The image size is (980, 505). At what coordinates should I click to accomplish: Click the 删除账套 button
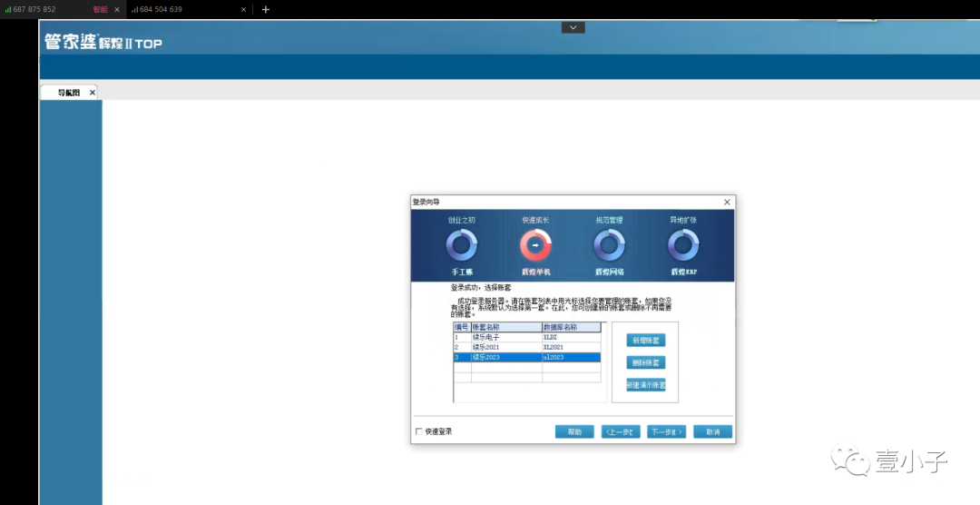click(x=646, y=363)
